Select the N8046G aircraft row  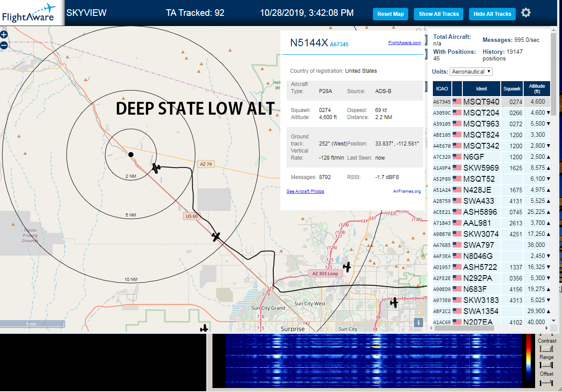click(x=491, y=256)
